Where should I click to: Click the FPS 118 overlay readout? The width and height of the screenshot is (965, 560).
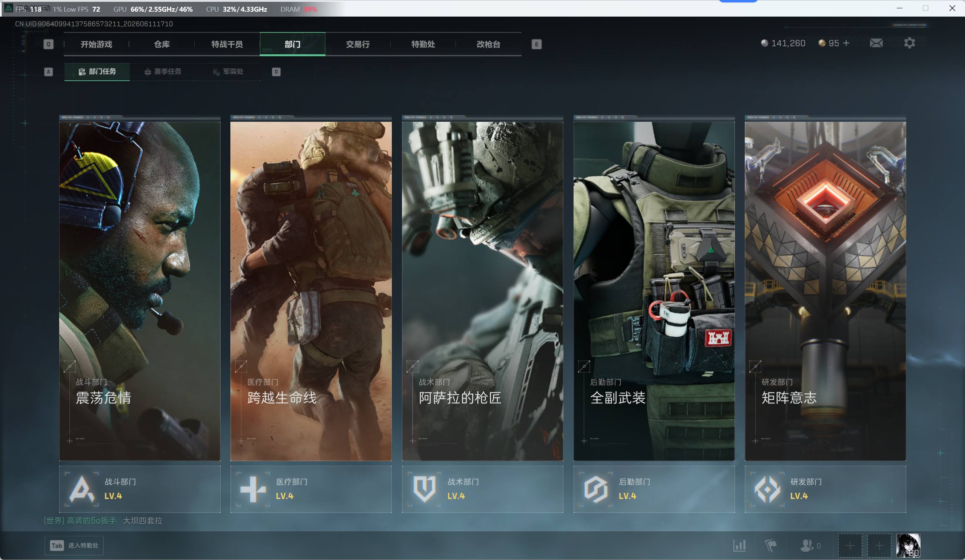(29, 9)
